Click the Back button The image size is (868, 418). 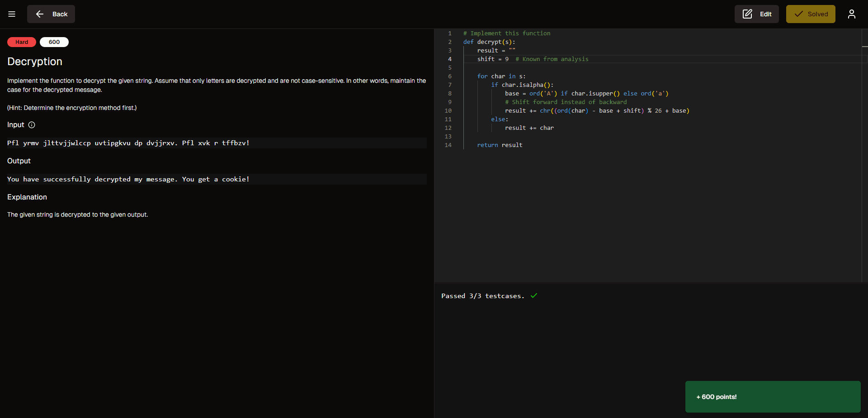coord(51,14)
